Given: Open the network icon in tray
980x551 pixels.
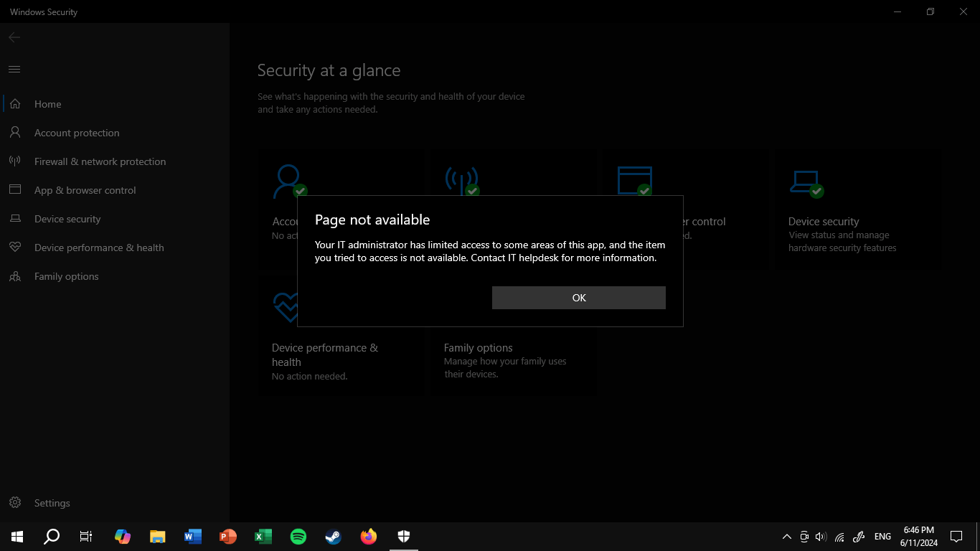Looking at the screenshot, I should [839, 537].
